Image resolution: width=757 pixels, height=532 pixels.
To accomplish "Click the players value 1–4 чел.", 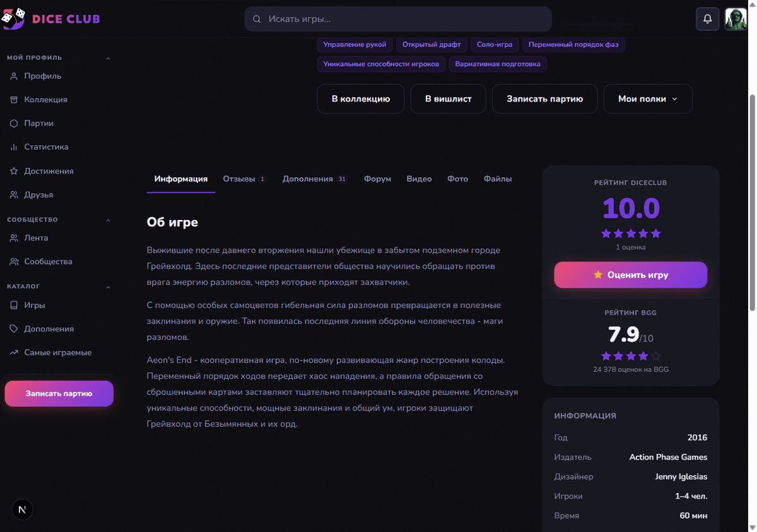I will 691,497.
